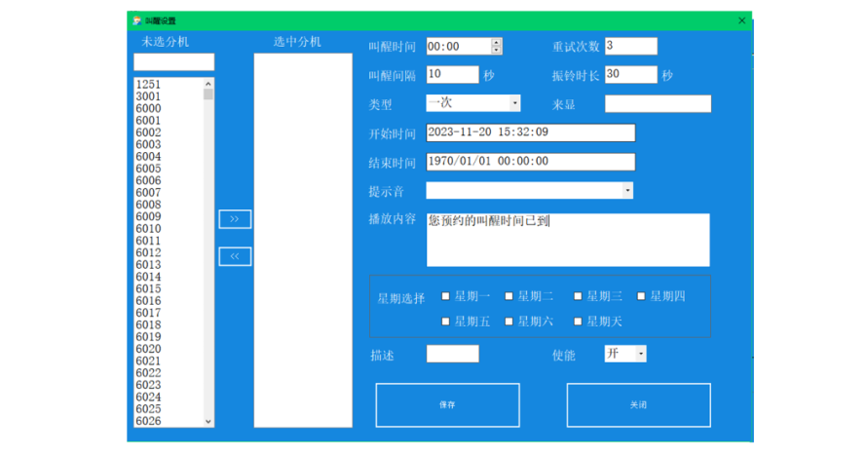Click the >> move-to-selected button
The height and width of the screenshot is (455, 868).
point(234,219)
